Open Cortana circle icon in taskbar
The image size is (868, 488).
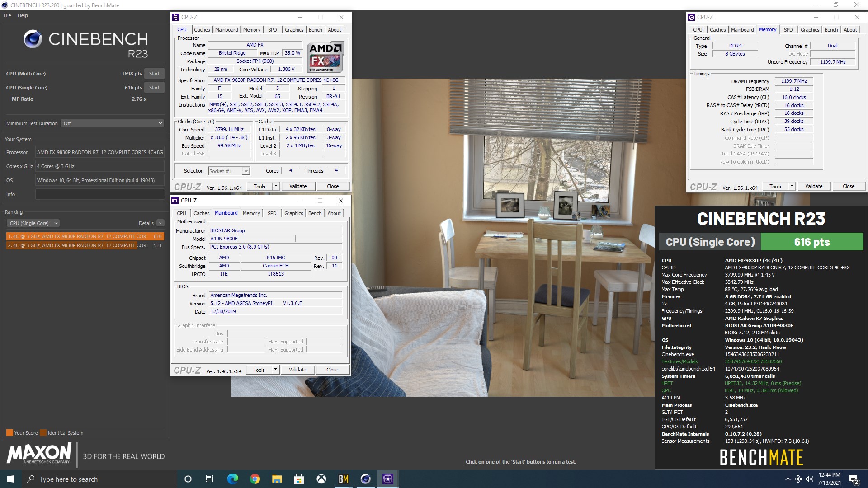pos(188,479)
